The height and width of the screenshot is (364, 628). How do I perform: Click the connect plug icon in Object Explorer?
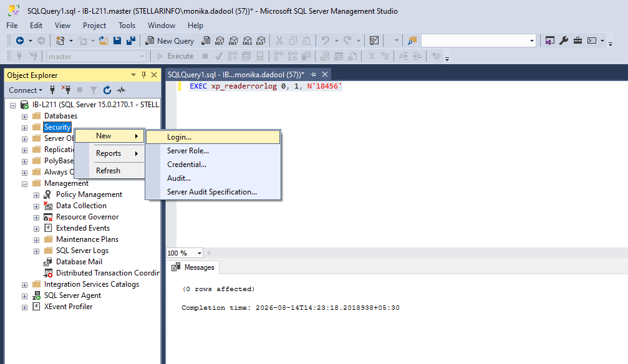pos(52,90)
